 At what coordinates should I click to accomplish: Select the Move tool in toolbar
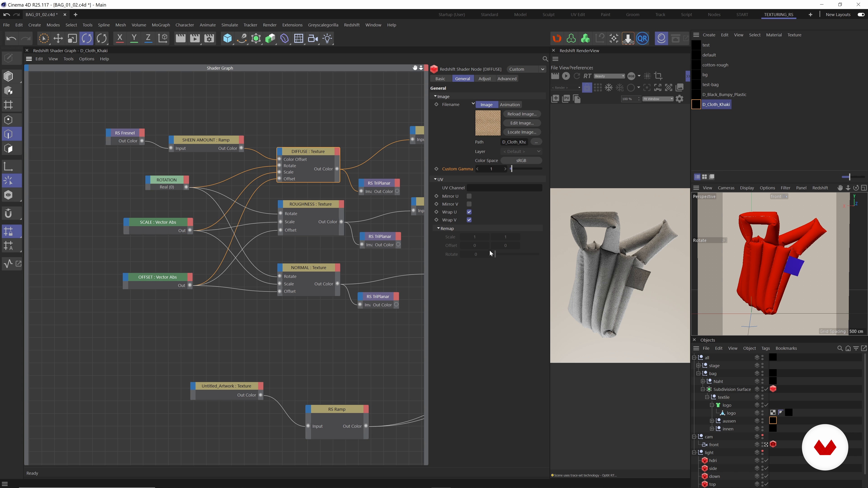tap(58, 38)
